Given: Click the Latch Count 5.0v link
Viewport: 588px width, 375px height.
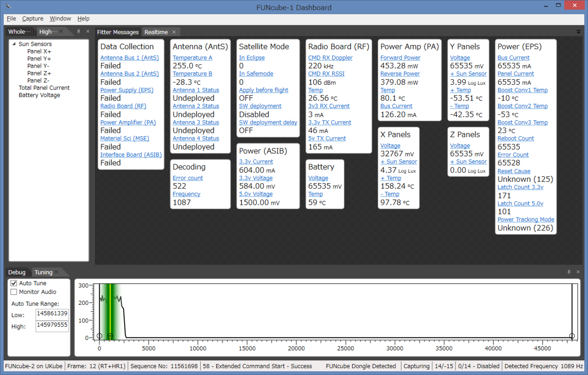Looking at the screenshot, I should [520, 204].
